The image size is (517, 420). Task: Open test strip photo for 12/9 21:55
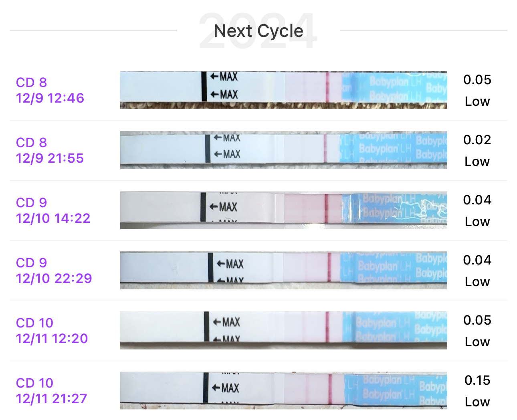[x=283, y=150]
